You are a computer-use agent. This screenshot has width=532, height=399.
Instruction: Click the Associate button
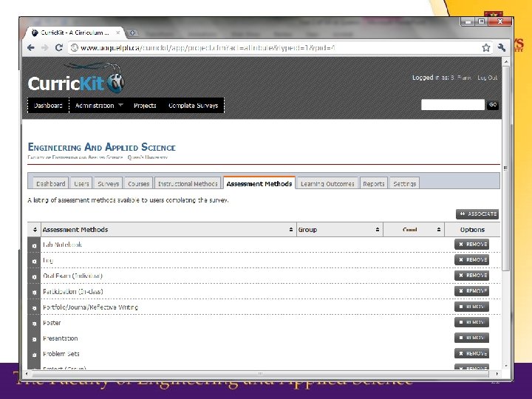click(477, 214)
